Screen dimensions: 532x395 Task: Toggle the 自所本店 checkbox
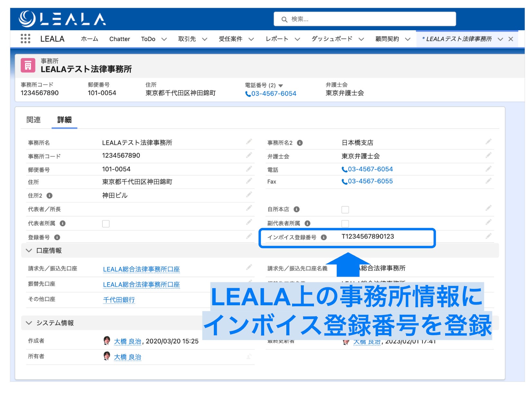[x=345, y=210]
